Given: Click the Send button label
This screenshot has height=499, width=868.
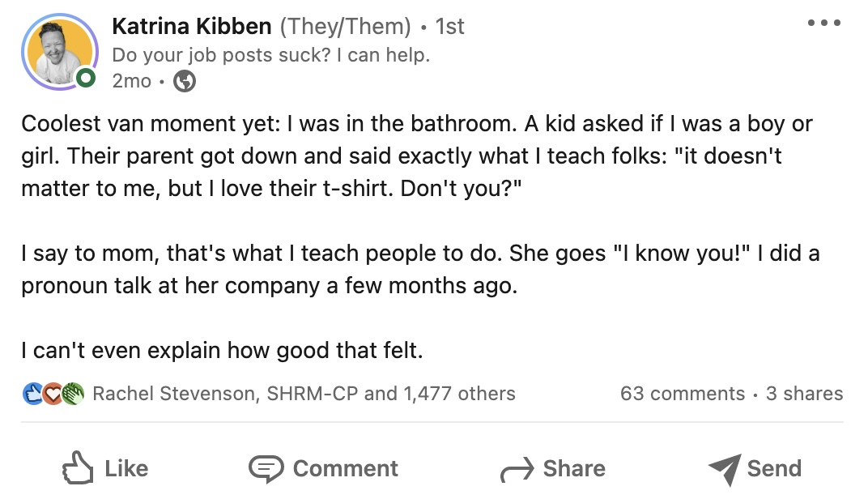Looking at the screenshot, I should click(774, 468).
